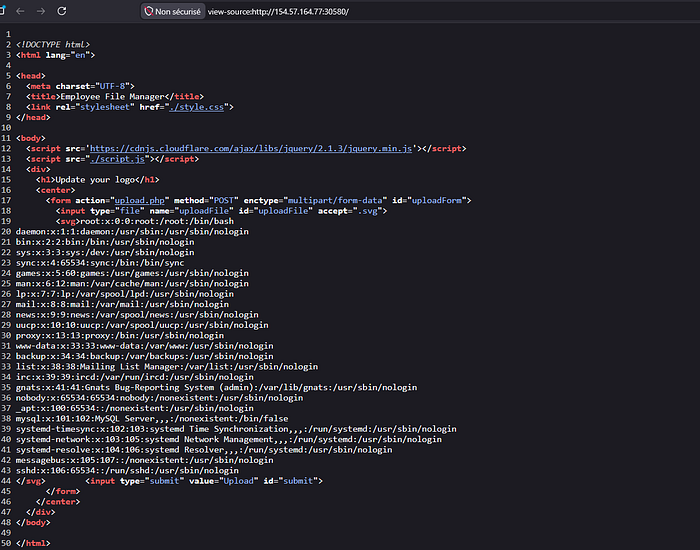Click the lp:x:7:7 line
Image resolution: width=700 pixels, height=550 pixels.
[x=125, y=294]
